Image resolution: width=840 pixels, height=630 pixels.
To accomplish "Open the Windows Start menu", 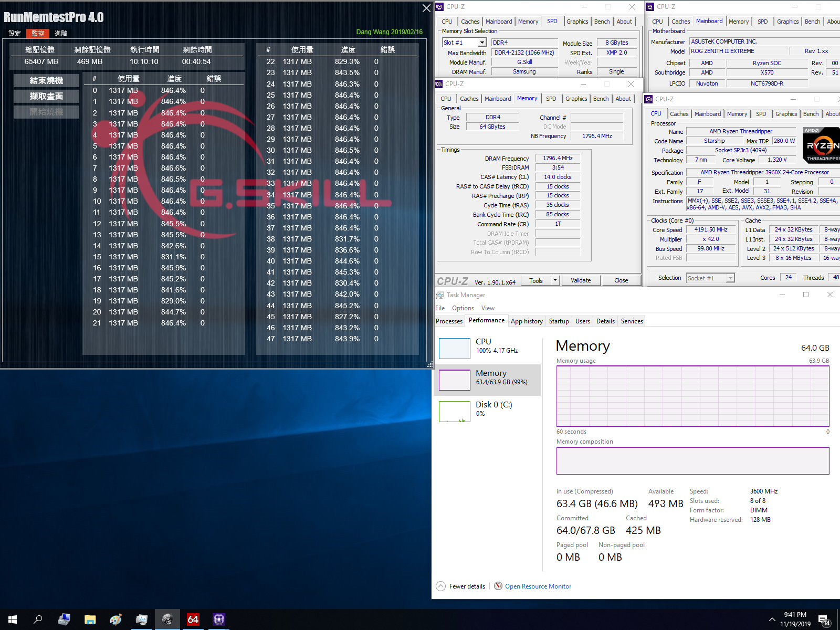I will pos(13,619).
